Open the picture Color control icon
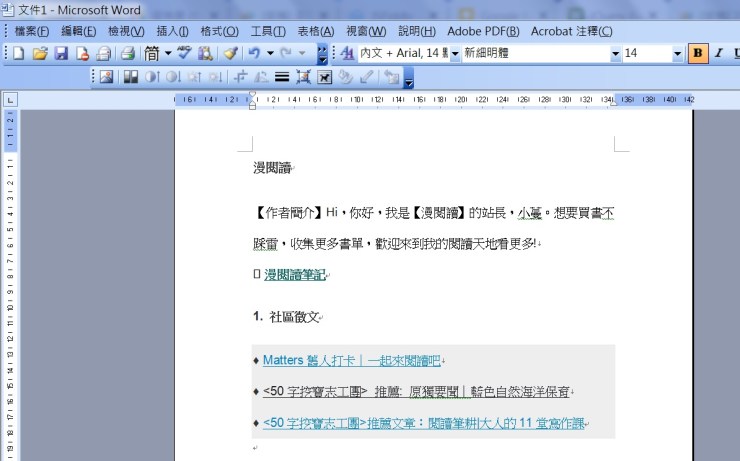Viewport: 740px width, 461px height. point(131,77)
